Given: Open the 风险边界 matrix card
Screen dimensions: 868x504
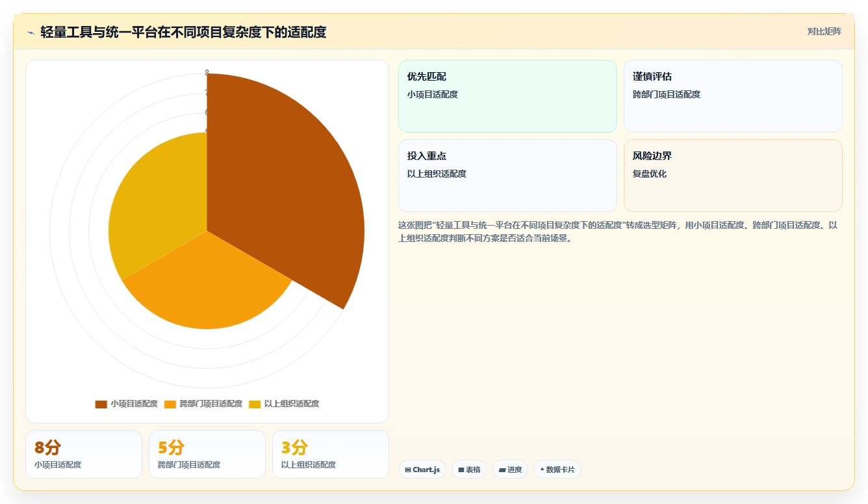Looking at the screenshot, I should 733,176.
